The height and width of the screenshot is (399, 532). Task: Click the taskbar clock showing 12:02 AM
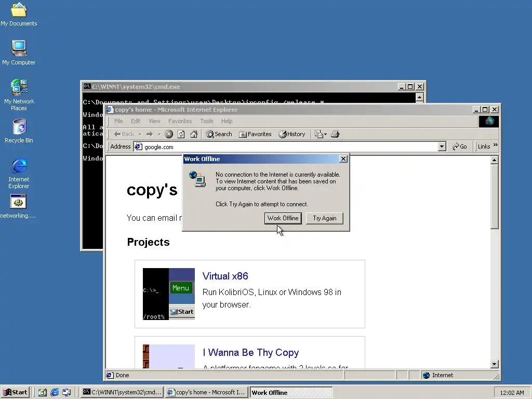(x=512, y=393)
